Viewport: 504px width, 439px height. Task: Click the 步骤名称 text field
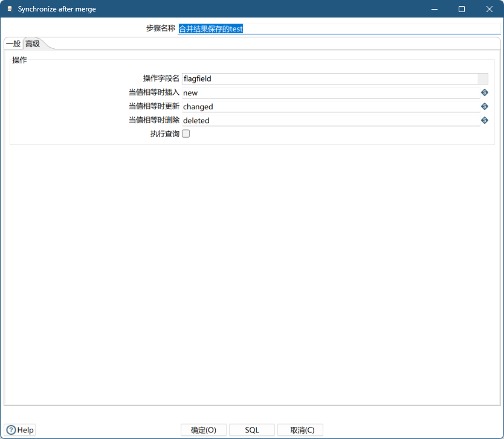click(338, 28)
